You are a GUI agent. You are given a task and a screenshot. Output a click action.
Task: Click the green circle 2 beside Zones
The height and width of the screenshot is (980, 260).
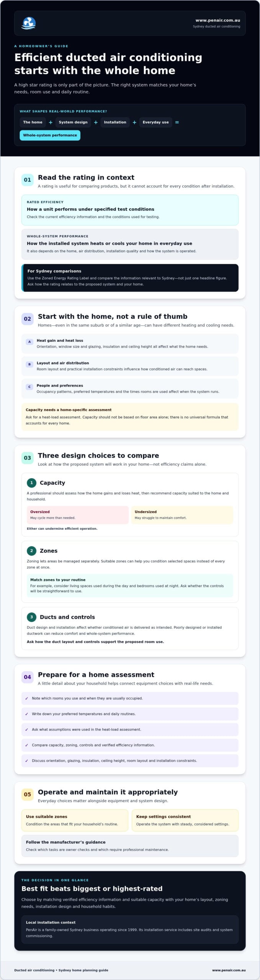(x=31, y=551)
